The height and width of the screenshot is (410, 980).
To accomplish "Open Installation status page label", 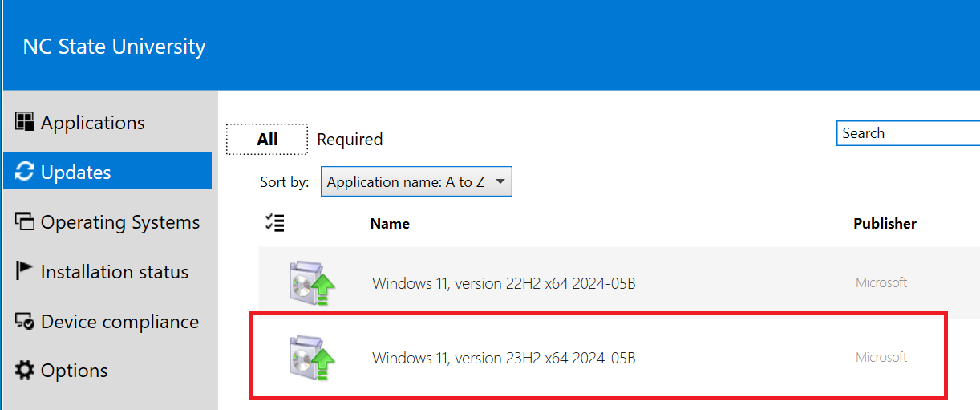I will [x=115, y=272].
